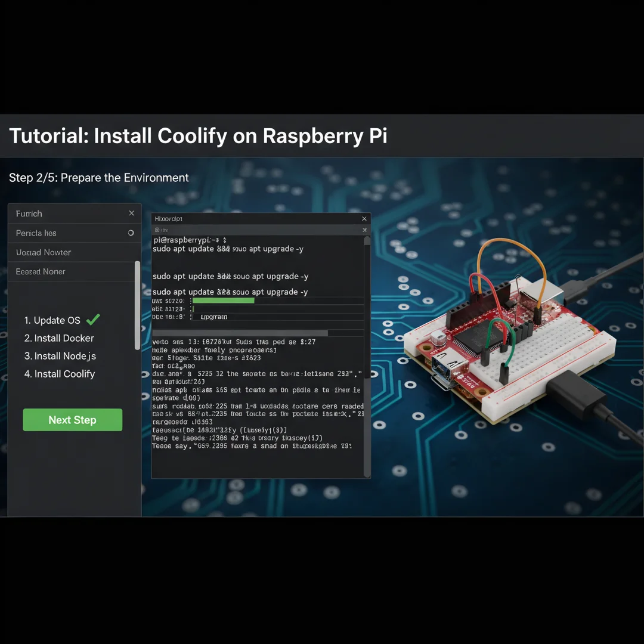Click the 'Tutorial: Install Coolify on Raspberry Pi' title
Screen dimensions: 644x644
point(198,135)
